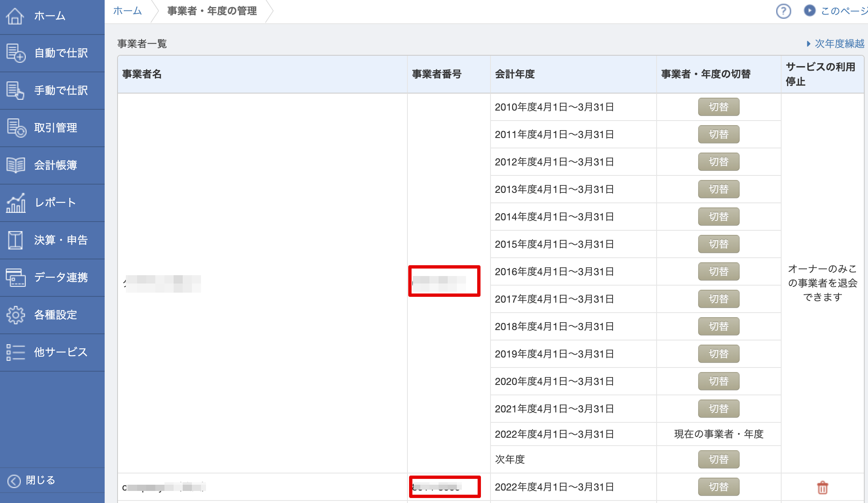Open データ連携 sidebar icon
The height and width of the screenshot is (503, 868).
[x=16, y=278]
